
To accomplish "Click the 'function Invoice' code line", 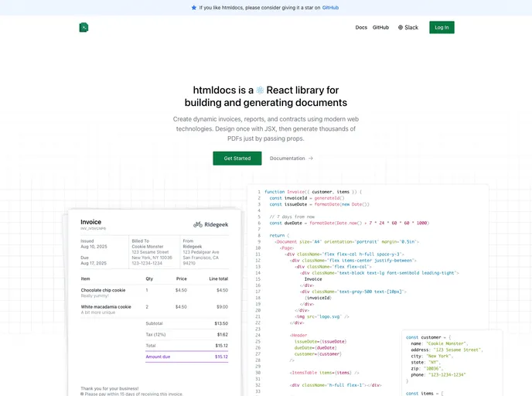I will [x=313, y=192].
